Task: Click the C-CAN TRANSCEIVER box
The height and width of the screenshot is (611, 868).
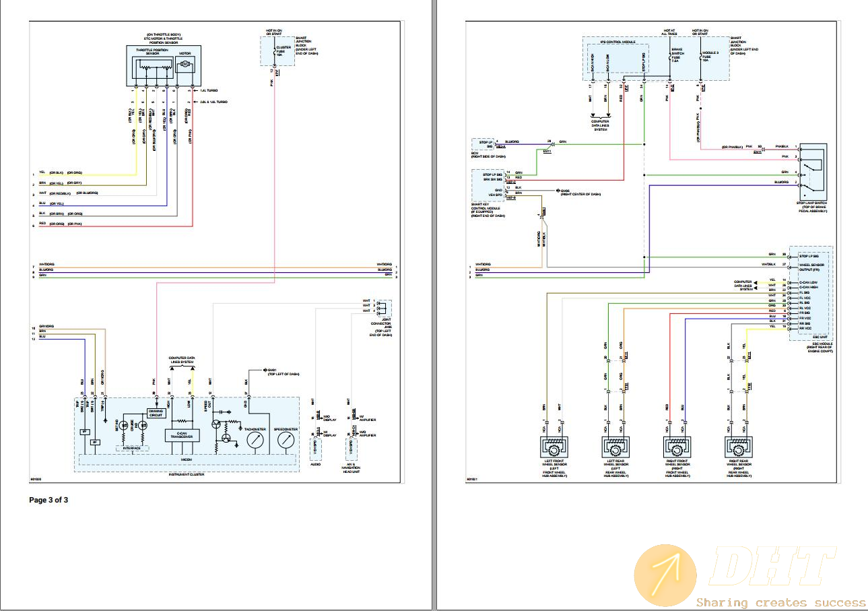Action: pos(182,435)
